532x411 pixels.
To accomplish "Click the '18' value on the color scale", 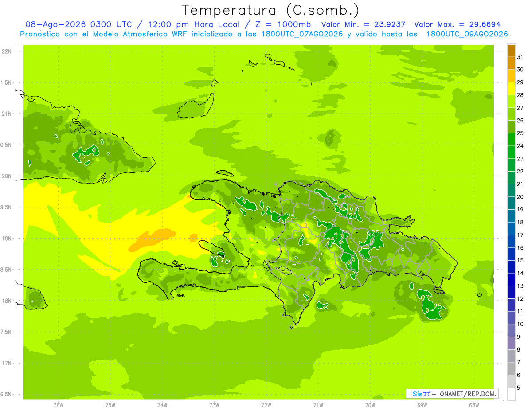I will 520,222.
